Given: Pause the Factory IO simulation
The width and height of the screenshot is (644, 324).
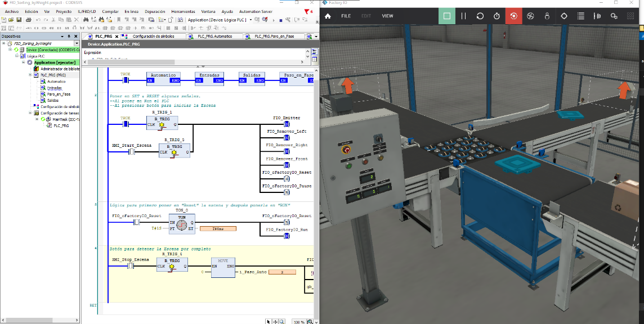Looking at the screenshot, I should [x=464, y=16].
